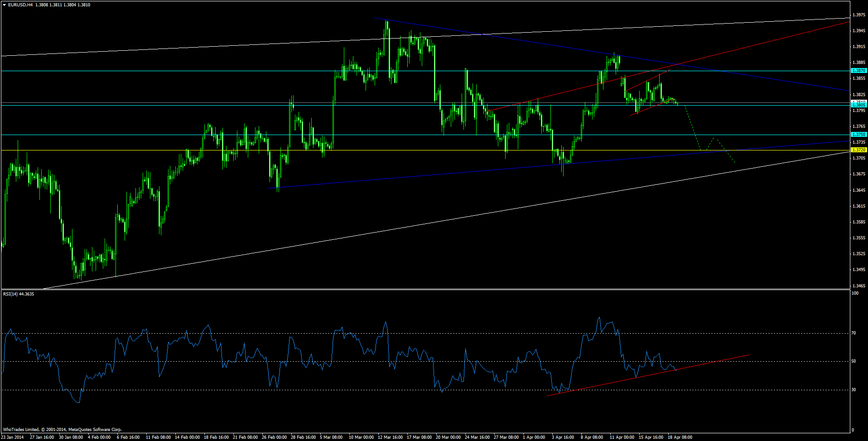Screen dimensions: 868x441
Task: Click the RSI 70 level scale mark
Action: click(854, 333)
